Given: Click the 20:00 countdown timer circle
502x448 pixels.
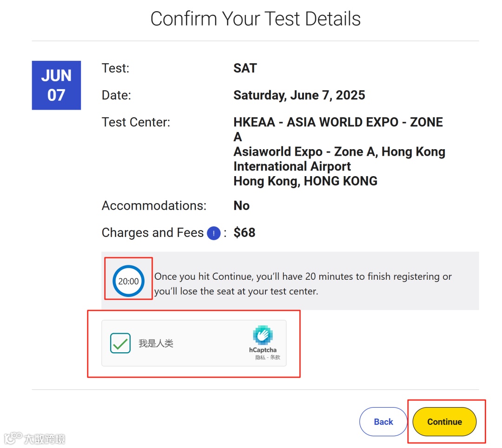Looking at the screenshot, I should coord(129,281).
